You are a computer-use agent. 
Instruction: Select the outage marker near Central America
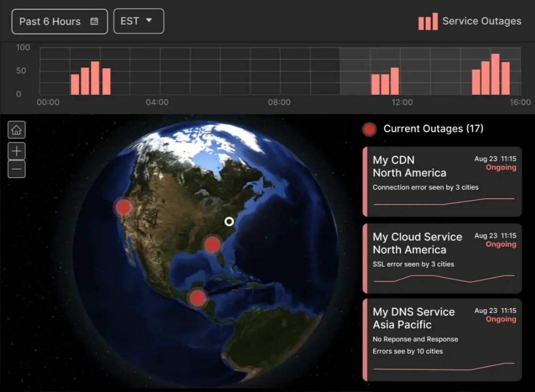tap(197, 298)
